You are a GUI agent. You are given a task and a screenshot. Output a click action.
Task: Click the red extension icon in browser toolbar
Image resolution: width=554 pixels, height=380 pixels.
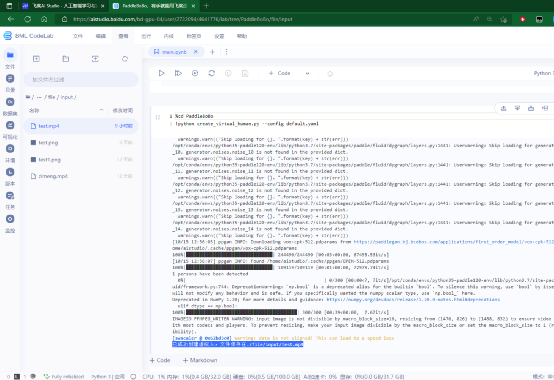pos(523,19)
